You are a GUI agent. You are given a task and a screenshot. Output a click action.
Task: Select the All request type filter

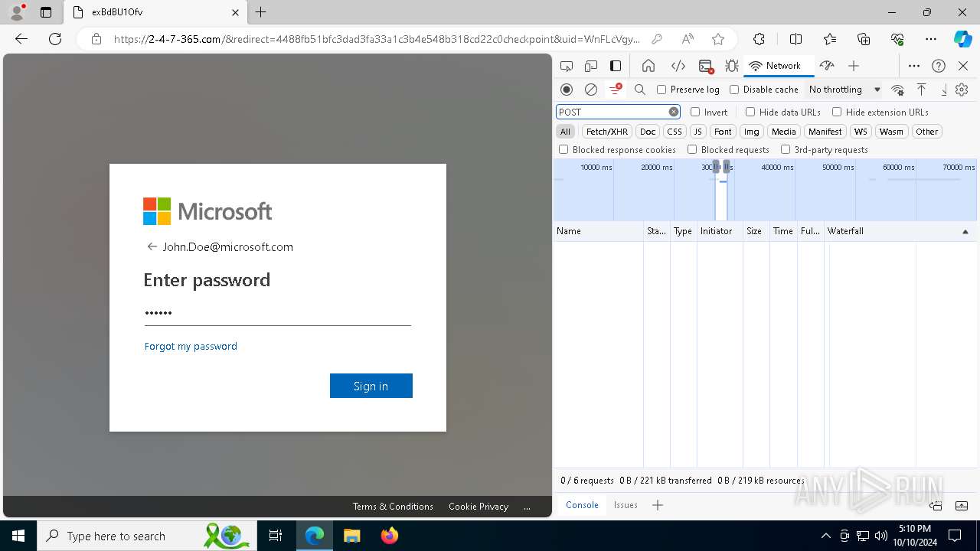pyautogui.click(x=565, y=132)
